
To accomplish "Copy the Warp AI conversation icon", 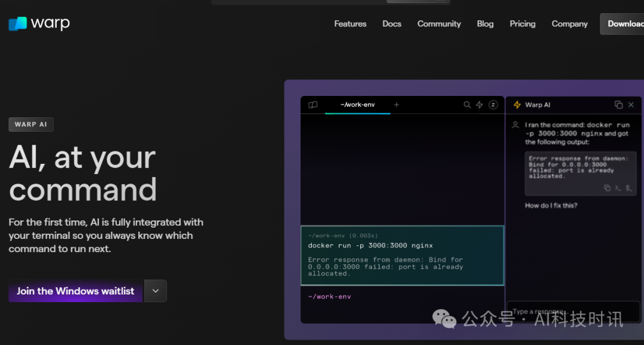I will tap(618, 105).
